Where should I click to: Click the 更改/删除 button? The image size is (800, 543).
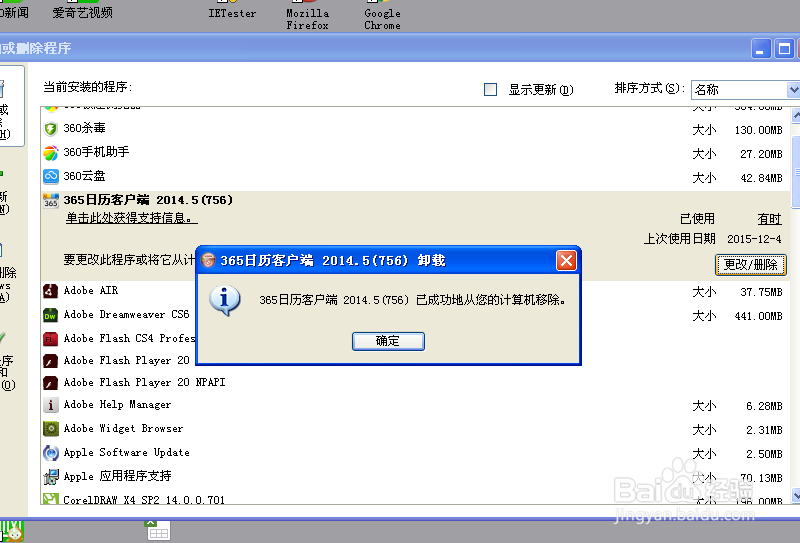pyautogui.click(x=751, y=265)
